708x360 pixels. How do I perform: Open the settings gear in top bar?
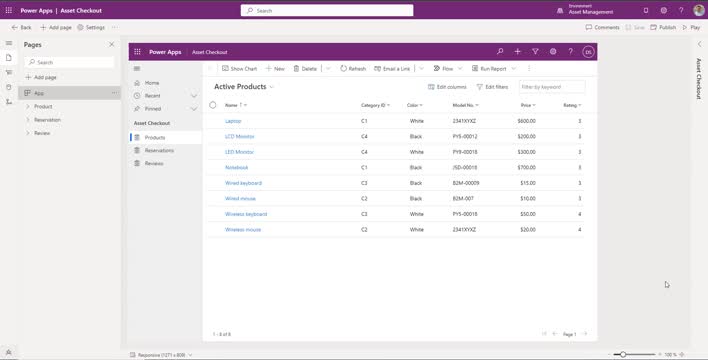point(663,10)
